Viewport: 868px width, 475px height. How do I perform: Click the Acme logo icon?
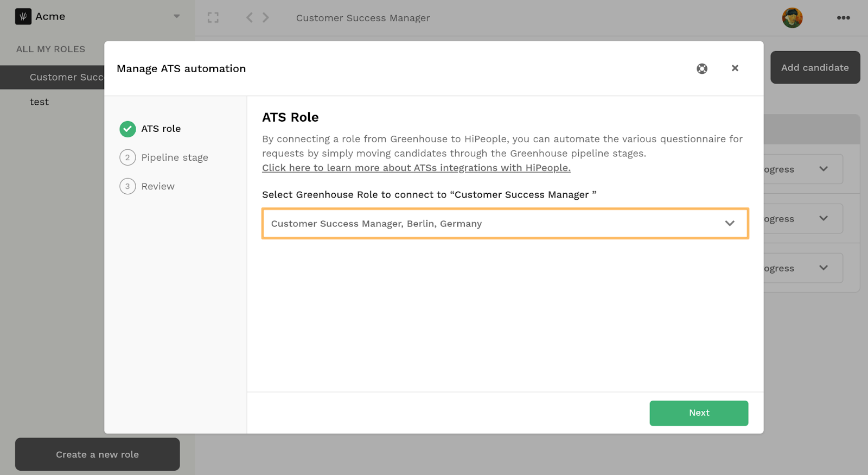[23, 17]
